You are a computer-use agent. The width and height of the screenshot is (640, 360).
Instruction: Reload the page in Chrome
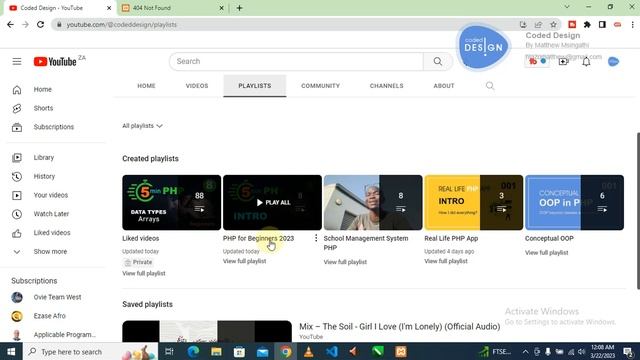40,24
